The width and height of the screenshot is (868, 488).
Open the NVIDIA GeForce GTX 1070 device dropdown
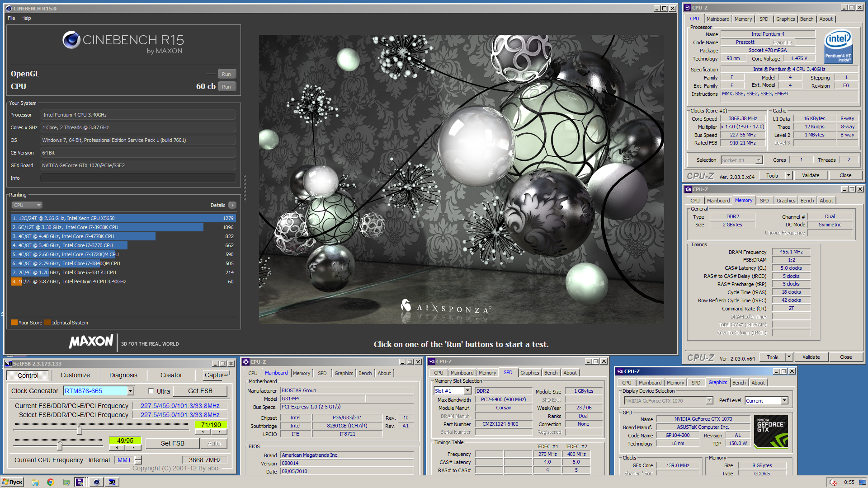(710, 401)
